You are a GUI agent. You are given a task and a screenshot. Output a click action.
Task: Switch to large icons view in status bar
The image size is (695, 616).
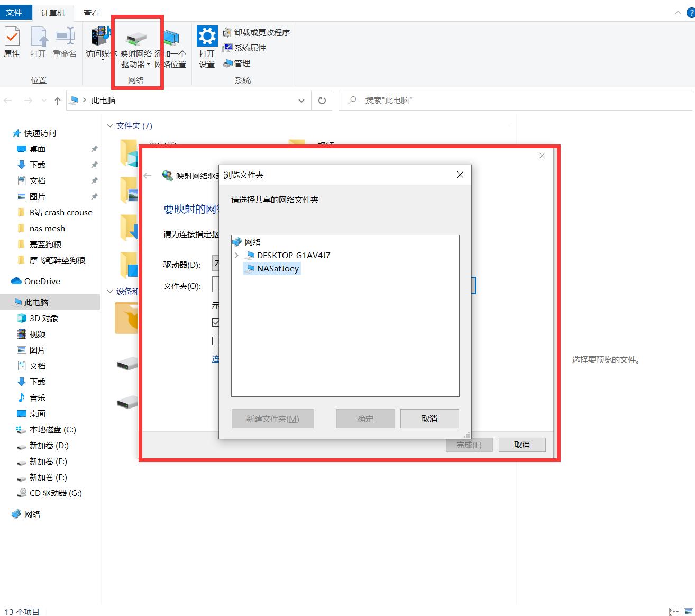(x=688, y=611)
